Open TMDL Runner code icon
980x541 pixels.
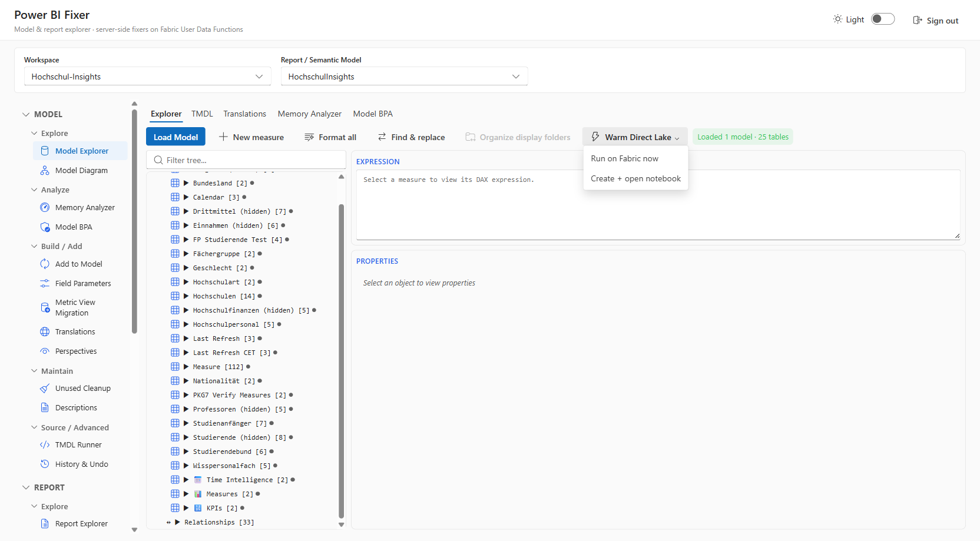(45, 444)
